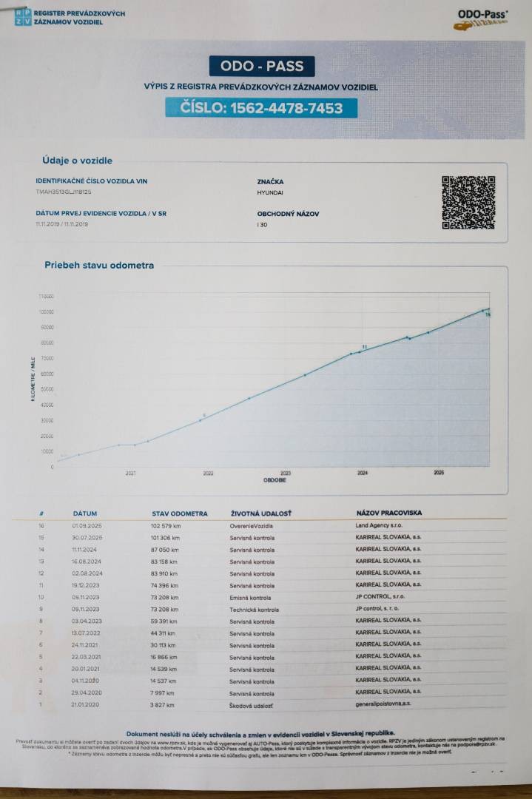The height and width of the screenshot is (799, 532).
Task: Click the heading Údaje o vozidle
Action: coord(78,161)
